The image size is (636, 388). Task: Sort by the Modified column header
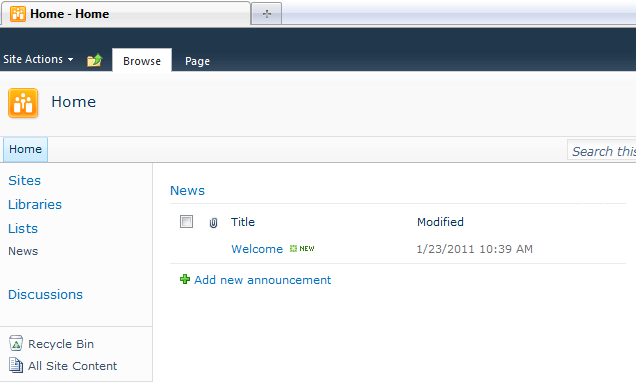tap(440, 222)
